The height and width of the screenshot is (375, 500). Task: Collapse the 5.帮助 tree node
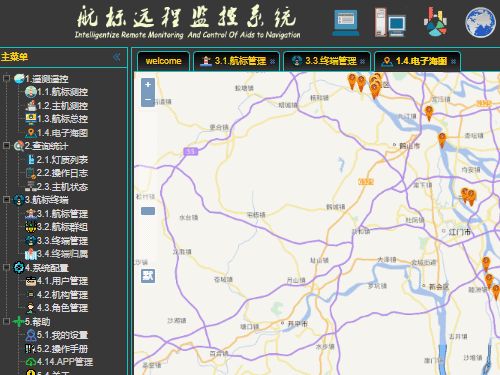pyautogui.click(x=6, y=321)
